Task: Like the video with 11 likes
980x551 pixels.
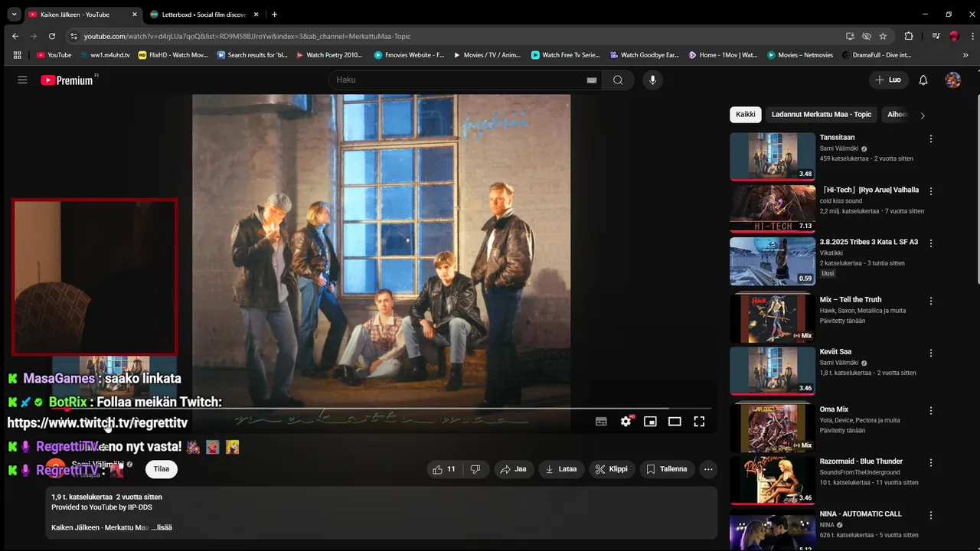Action: [x=445, y=469]
